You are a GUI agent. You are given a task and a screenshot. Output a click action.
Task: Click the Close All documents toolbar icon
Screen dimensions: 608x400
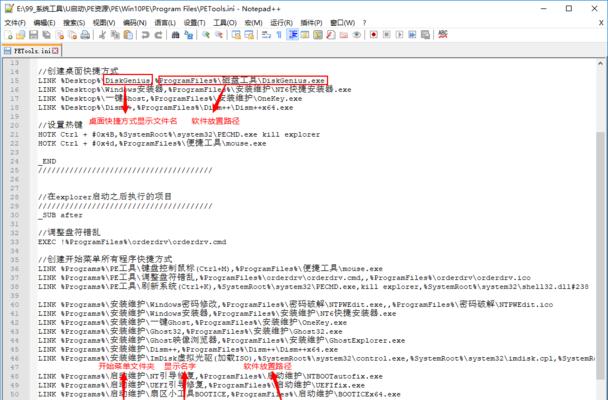tap(73, 35)
